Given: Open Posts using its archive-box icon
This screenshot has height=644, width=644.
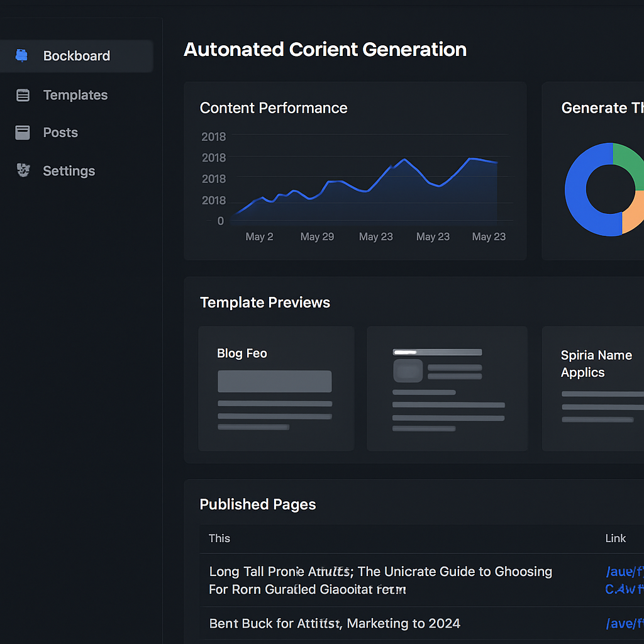Looking at the screenshot, I should point(22,132).
